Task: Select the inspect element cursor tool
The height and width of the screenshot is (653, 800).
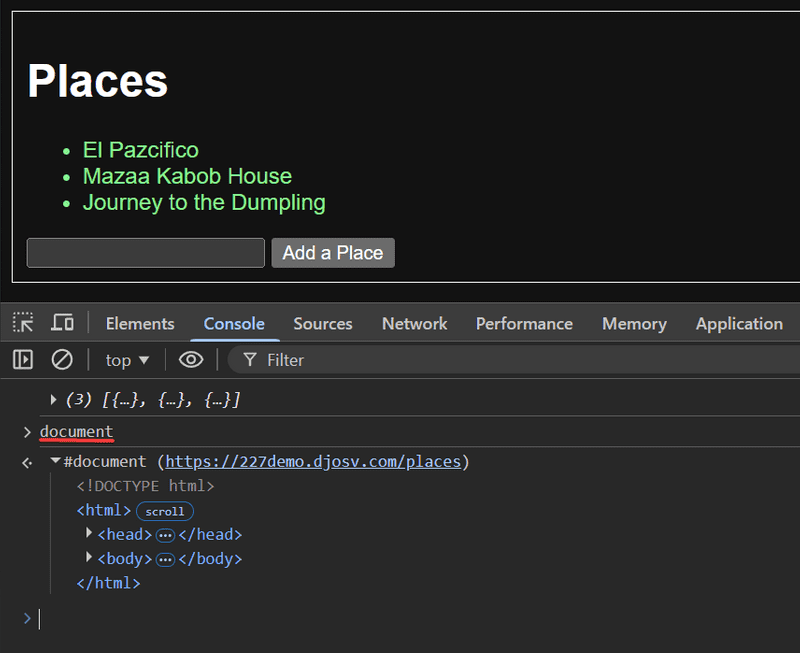Action: [x=22, y=322]
